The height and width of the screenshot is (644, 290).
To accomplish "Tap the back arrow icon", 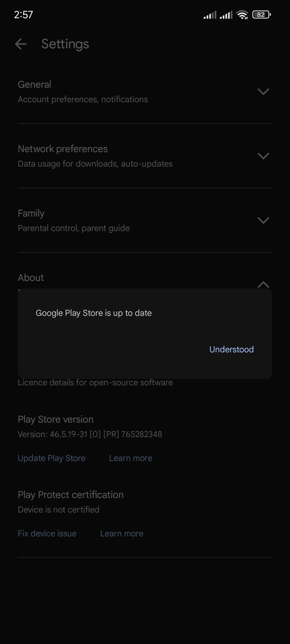I will (x=21, y=44).
